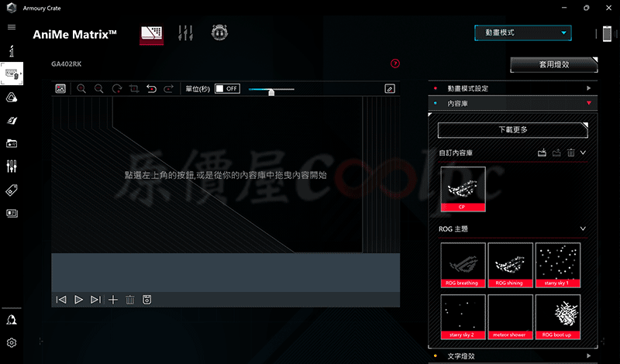This screenshot has width=620, height=364.
Task: Open Game Library folder icon in sidebar
Action: (x=12, y=143)
